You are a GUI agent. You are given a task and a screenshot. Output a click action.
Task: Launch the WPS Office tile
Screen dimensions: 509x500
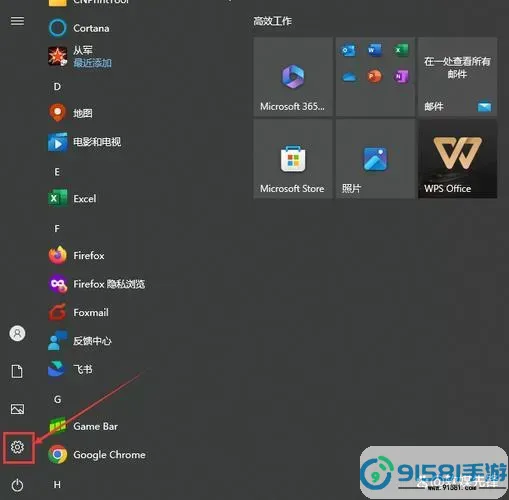[458, 159]
